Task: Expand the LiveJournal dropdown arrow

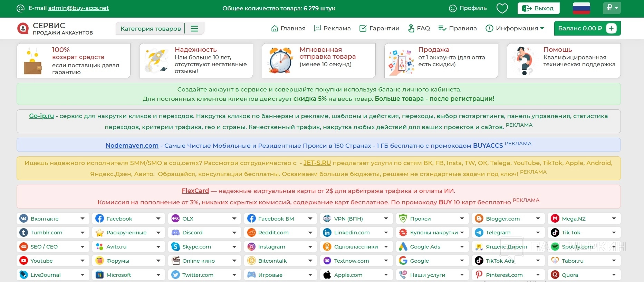Action: 82,275
